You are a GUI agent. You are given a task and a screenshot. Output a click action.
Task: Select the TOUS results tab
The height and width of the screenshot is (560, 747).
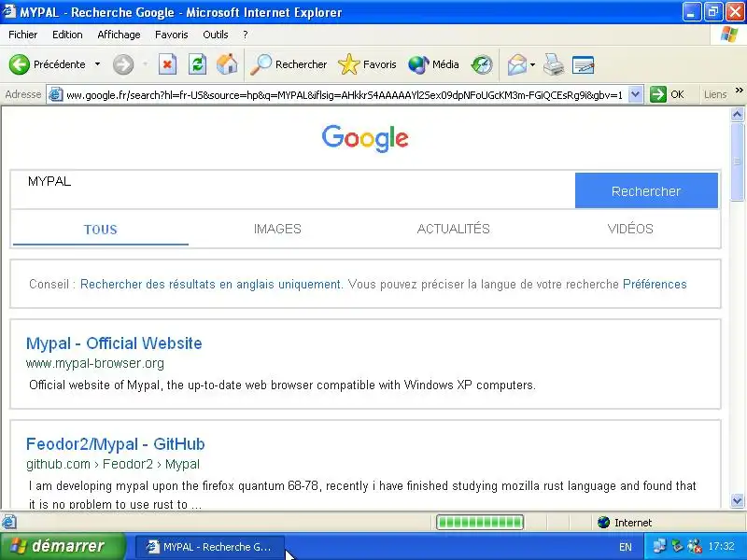[x=101, y=230]
